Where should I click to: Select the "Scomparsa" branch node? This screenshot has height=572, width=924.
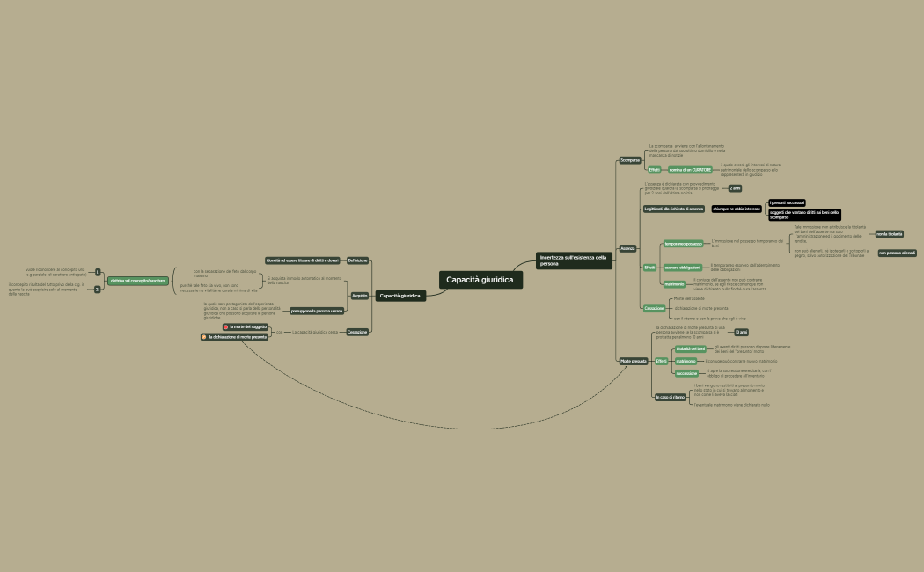pyautogui.click(x=630, y=161)
